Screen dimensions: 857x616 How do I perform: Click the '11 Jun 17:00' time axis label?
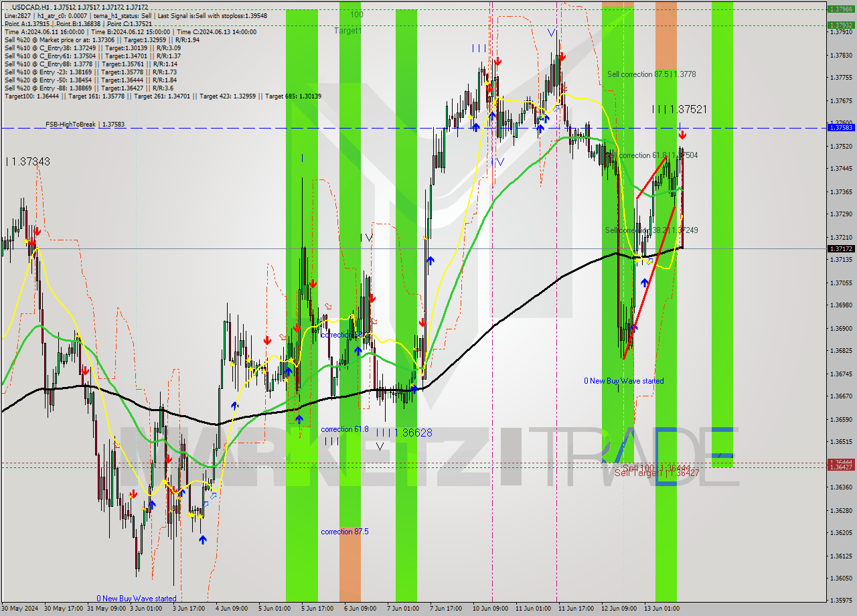[x=576, y=609]
